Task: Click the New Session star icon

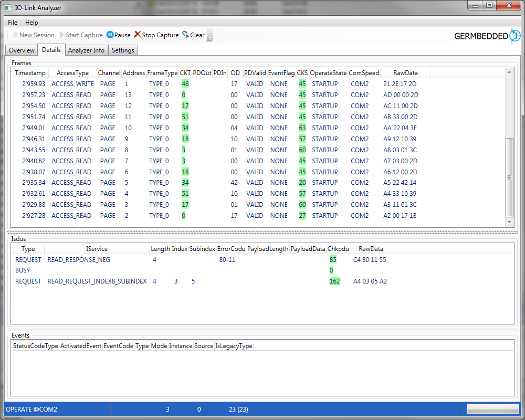Action: pos(16,35)
